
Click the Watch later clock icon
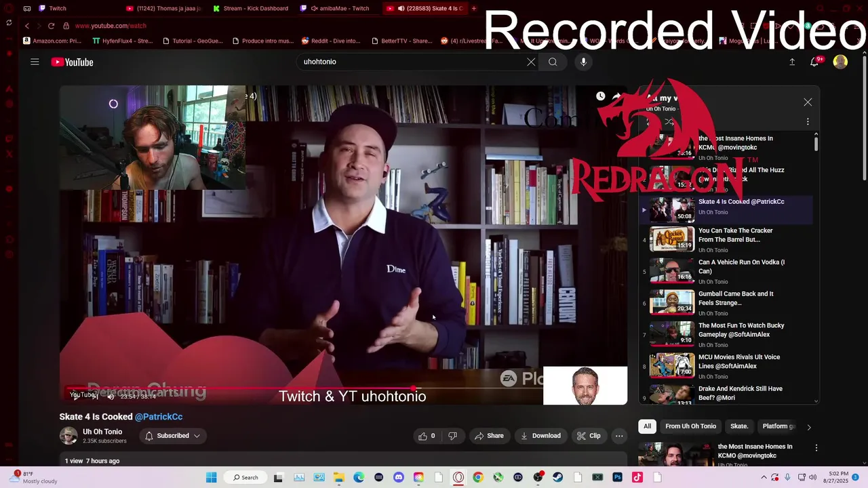600,96
